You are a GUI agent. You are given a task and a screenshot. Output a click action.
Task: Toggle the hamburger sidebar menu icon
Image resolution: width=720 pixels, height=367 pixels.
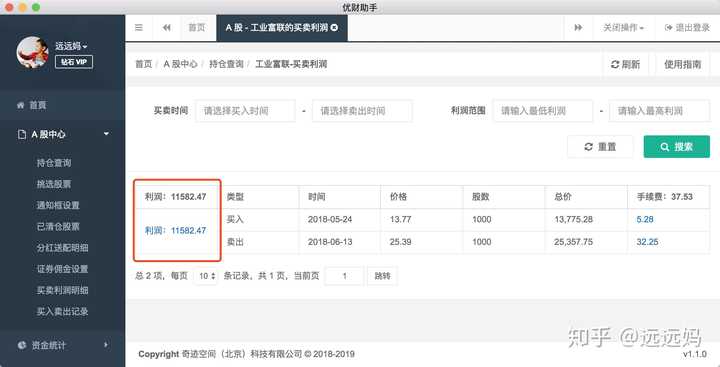click(139, 28)
